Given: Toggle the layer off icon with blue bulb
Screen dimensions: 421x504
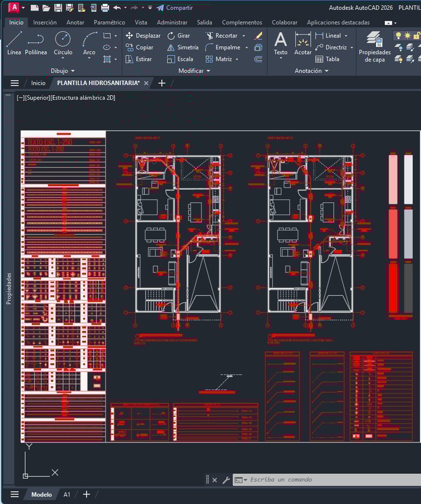Looking at the screenshot, I should 398,48.
